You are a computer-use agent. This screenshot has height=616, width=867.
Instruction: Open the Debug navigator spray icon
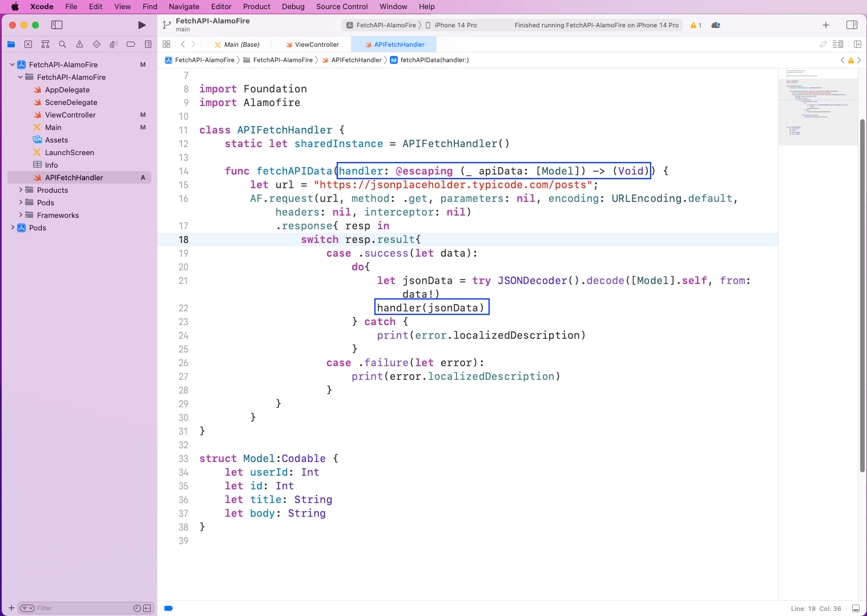pos(114,44)
